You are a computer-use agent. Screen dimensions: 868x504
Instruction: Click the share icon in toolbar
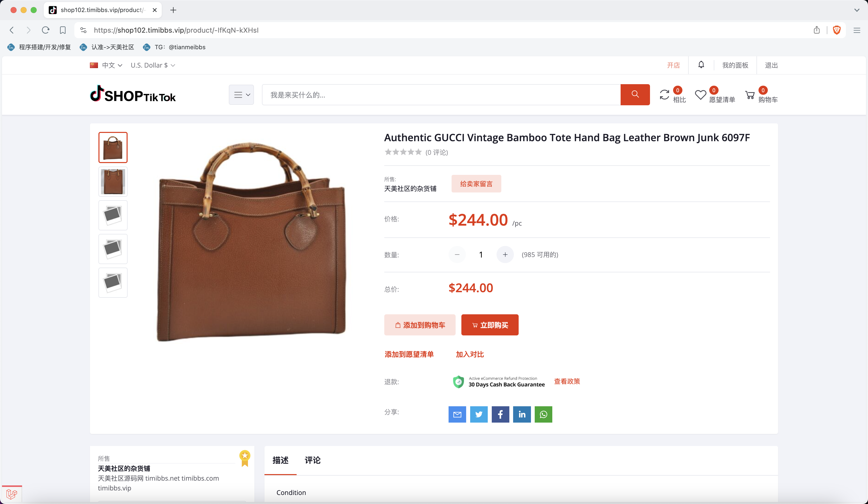[817, 30]
